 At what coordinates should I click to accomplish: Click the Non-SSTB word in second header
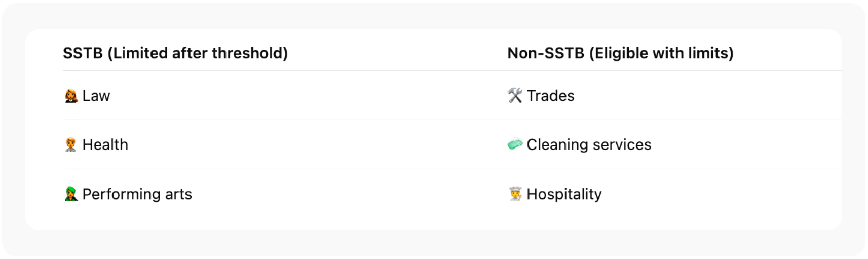pos(546,53)
